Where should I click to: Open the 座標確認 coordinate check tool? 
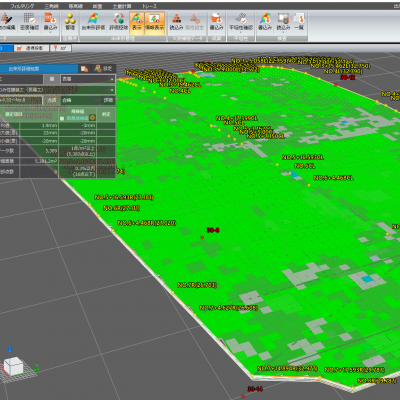click(x=29, y=22)
